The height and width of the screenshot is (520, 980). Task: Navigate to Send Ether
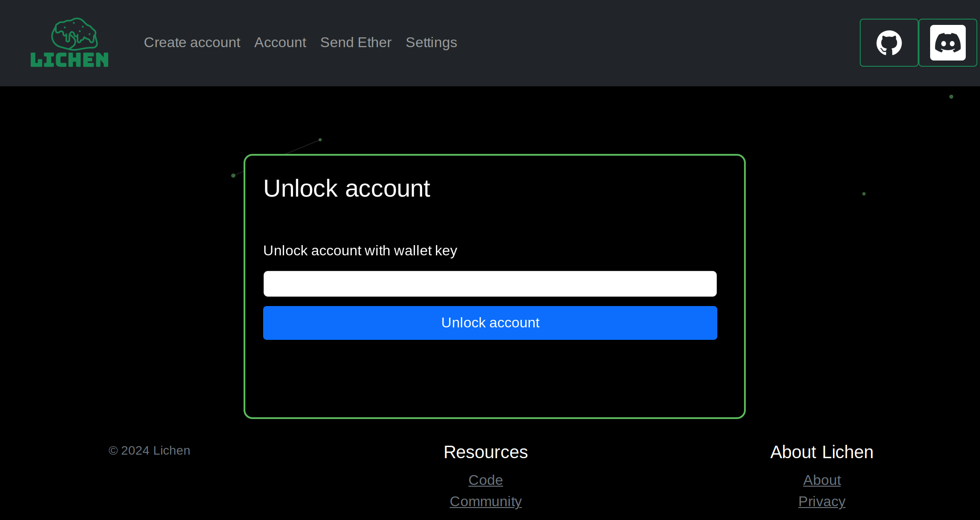[x=356, y=43]
